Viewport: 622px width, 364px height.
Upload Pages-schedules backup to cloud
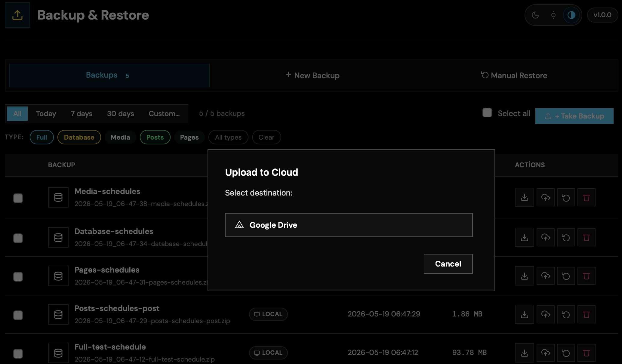point(546,276)
